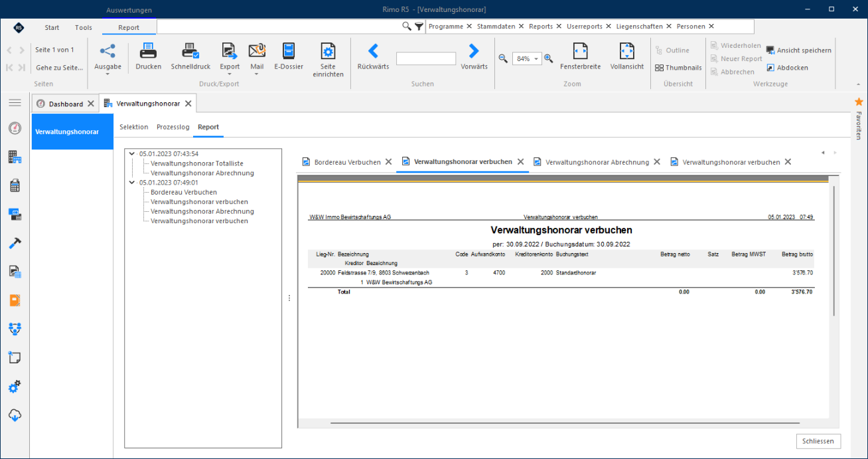Undock the report with Abdocken
The image size is (868, 459).
[x=788, y=68]
